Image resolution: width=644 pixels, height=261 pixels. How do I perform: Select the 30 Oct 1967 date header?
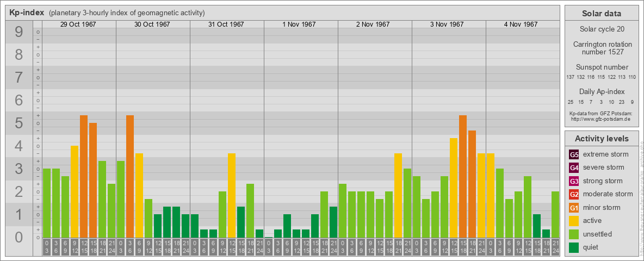pos(152,24)
